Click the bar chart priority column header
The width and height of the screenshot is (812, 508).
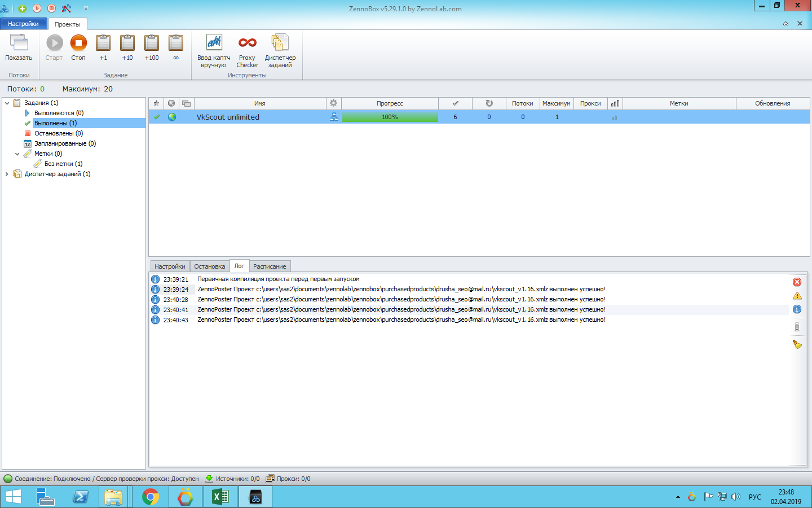615,103
